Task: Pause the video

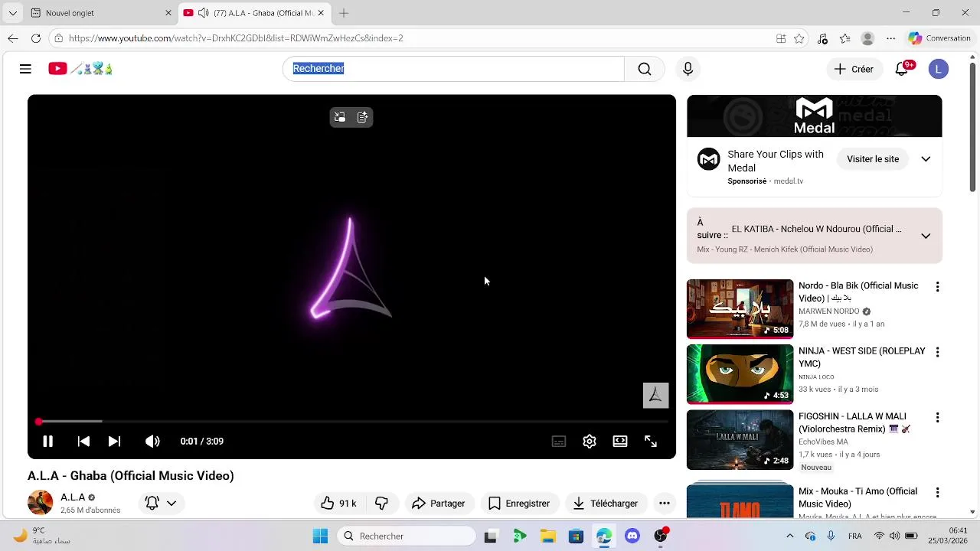Action: click(47, 442)
